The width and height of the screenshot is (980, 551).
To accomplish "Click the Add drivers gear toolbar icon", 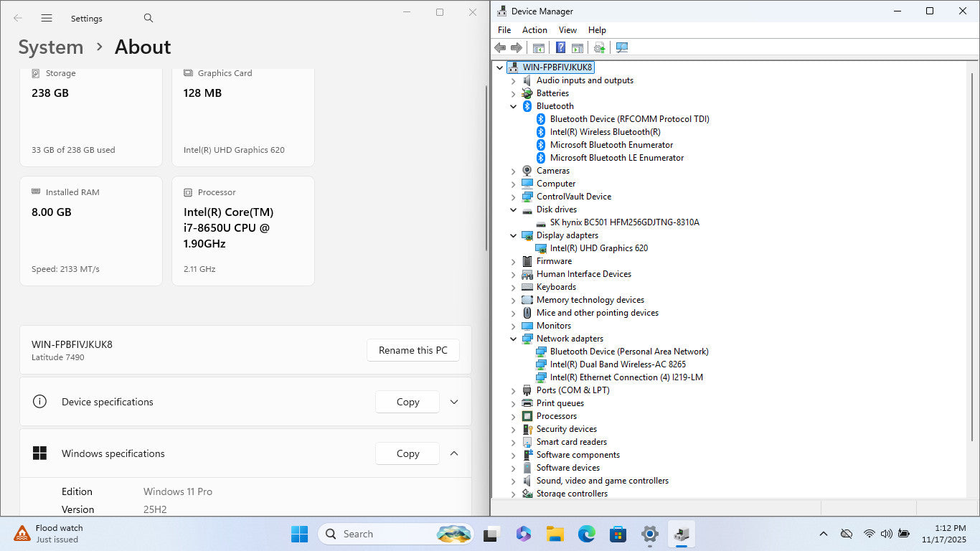I will tap(599, 48).
